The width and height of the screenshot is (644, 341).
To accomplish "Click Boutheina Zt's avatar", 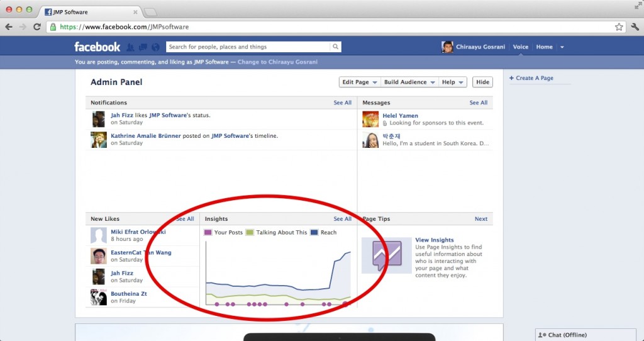I will (99, 297).
